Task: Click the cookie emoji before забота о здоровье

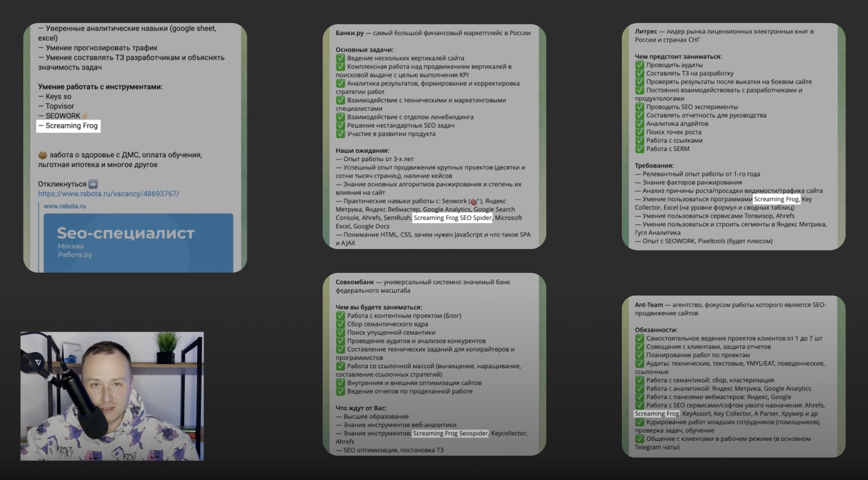Action: (42, 155)
